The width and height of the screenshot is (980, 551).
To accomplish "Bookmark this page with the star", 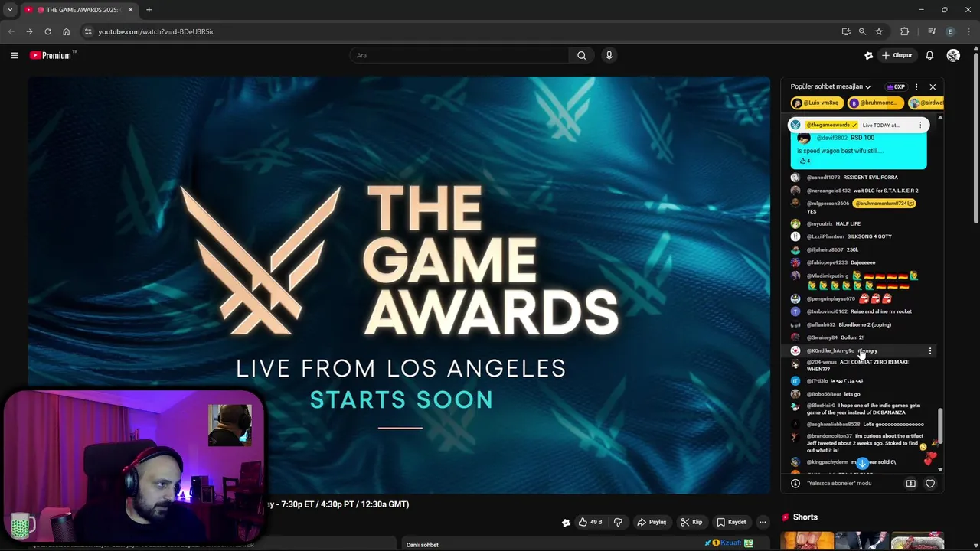I will point(879,31).
